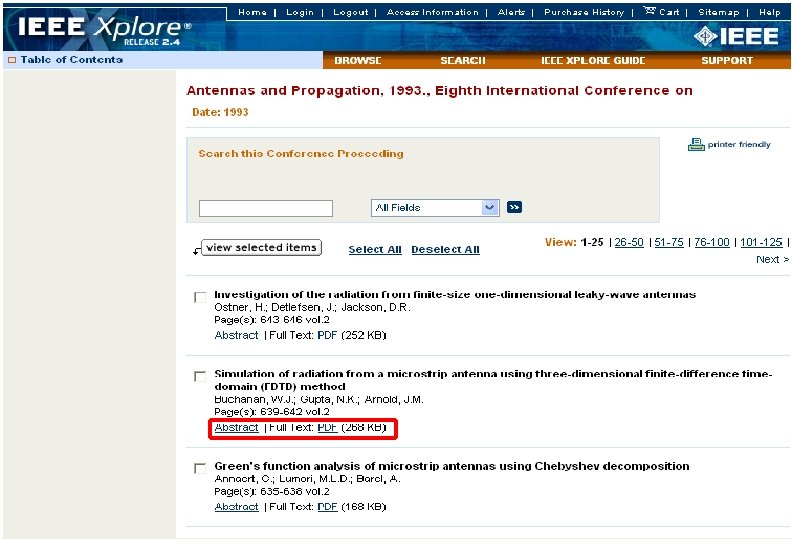Image resolution: width=792 pixels, height=540 pixels.
Task: Open the shopping Cart icon link
Action: (x=661, y=11)
